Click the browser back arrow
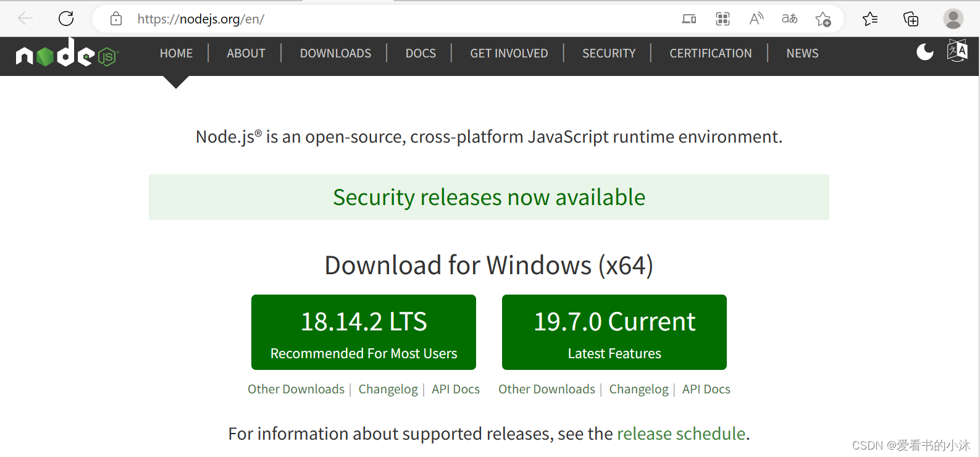Screen dimensions: 980x457 [25, 19]
